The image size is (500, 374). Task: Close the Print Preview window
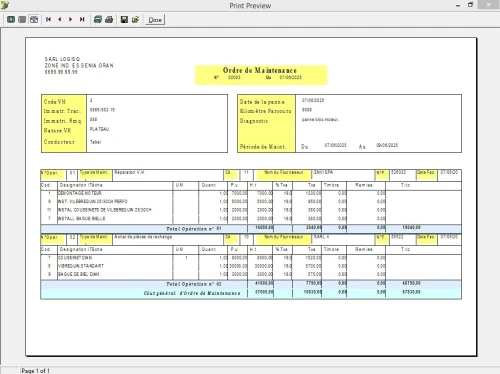point(489,5)
